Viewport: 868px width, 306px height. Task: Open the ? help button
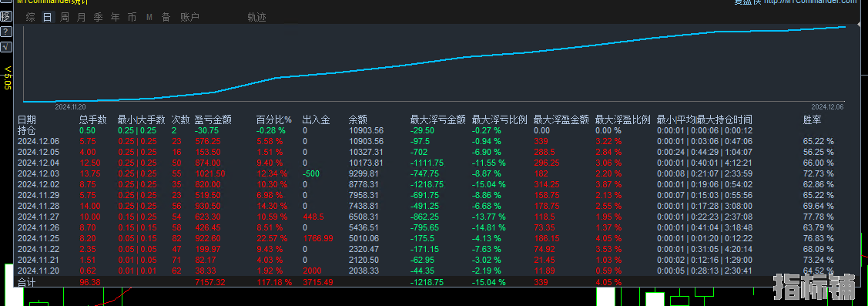6,32
